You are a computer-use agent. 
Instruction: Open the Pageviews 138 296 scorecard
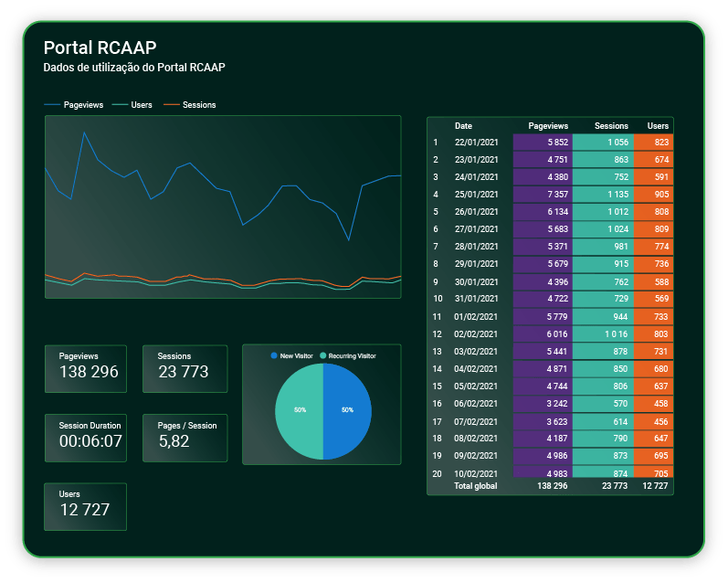click(86, 369)
